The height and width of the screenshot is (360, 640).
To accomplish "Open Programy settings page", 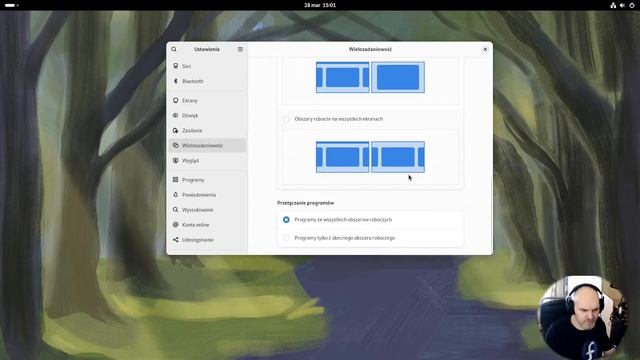I will [207, 180].
